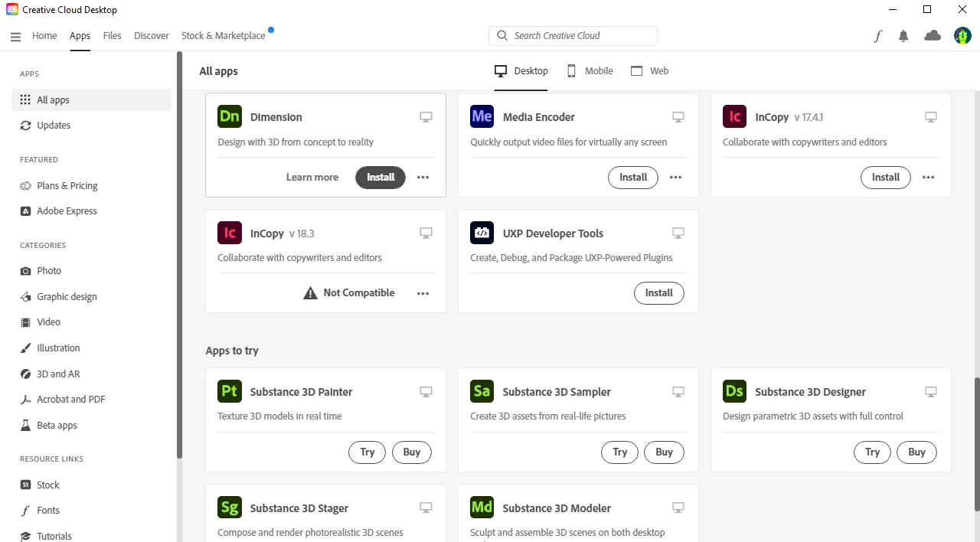Open the Files tab
Image resolution: width=980 pixels, height=542 pixels.
pos(112,36)
